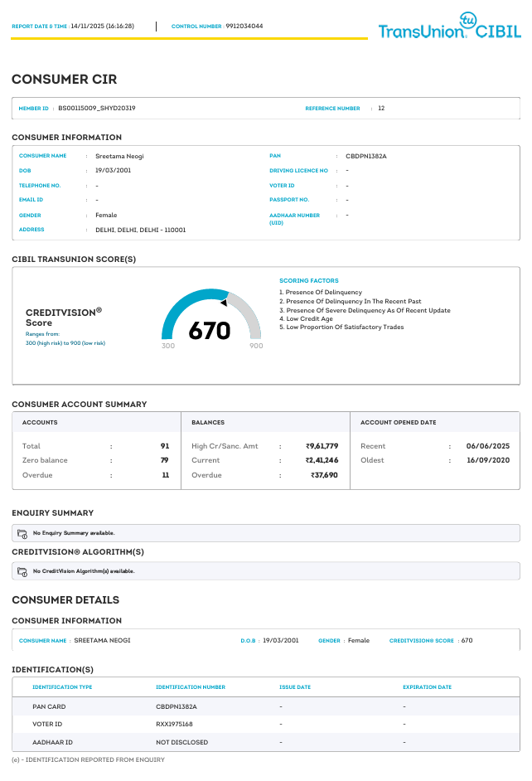Click the Recent account opened date 06/06/2025
The image size is (532, 781).
(x=488, y=446)
